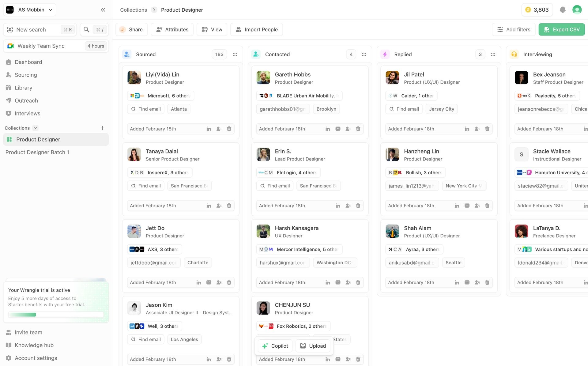Click the trash icon on Shah Alam's card
This screenshot has height=366, width=588.
tap(487, 283)
